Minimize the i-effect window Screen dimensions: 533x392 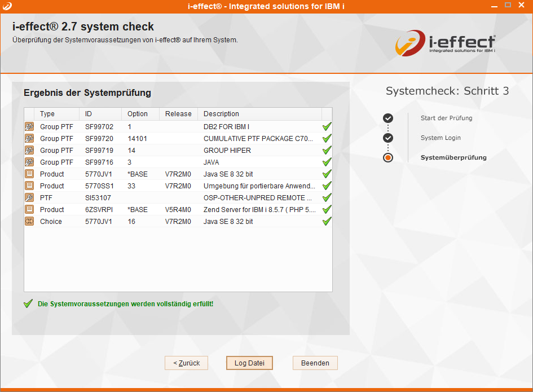click(x=494, y=6)
